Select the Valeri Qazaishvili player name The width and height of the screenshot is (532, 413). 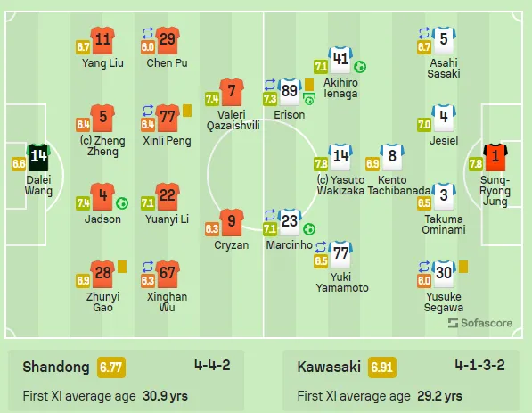(x=233, y=120)
